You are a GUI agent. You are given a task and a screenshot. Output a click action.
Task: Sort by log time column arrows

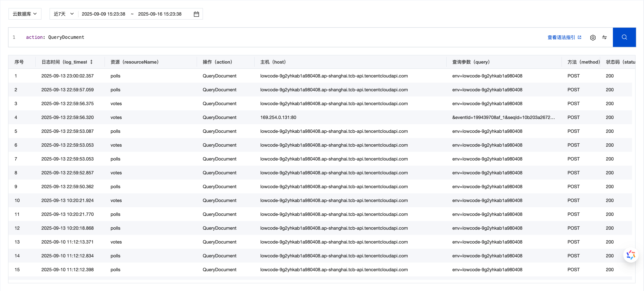pyautogui.click(x=92, y=62)
